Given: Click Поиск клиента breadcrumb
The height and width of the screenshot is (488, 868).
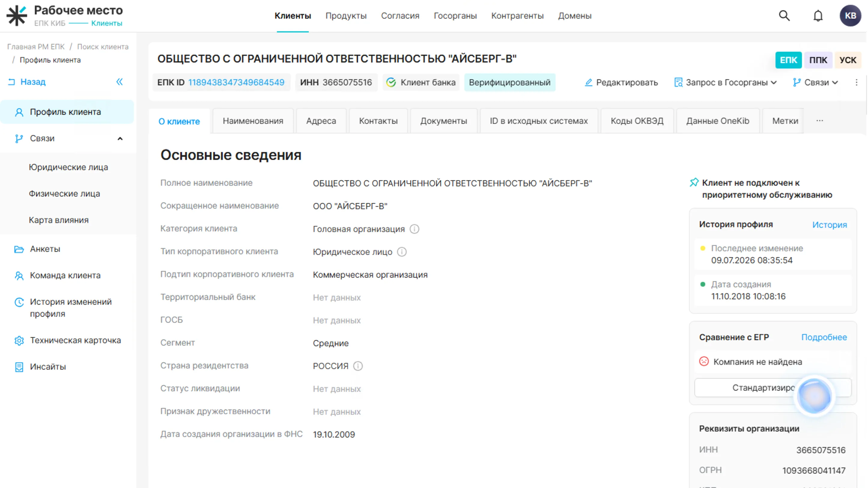Looking at the screenshot, I should click(x=103, y=47).
